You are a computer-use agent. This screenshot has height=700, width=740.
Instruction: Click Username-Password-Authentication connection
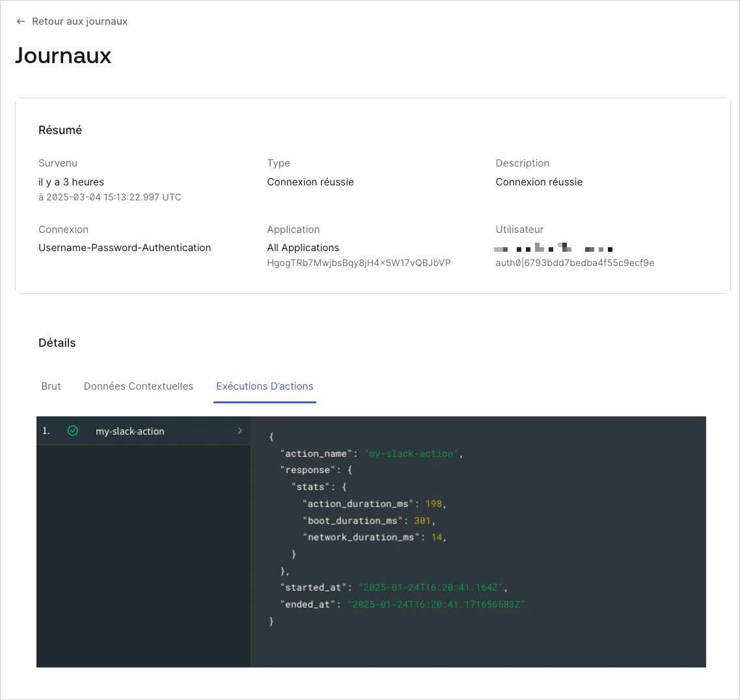(x=124, y=248)
